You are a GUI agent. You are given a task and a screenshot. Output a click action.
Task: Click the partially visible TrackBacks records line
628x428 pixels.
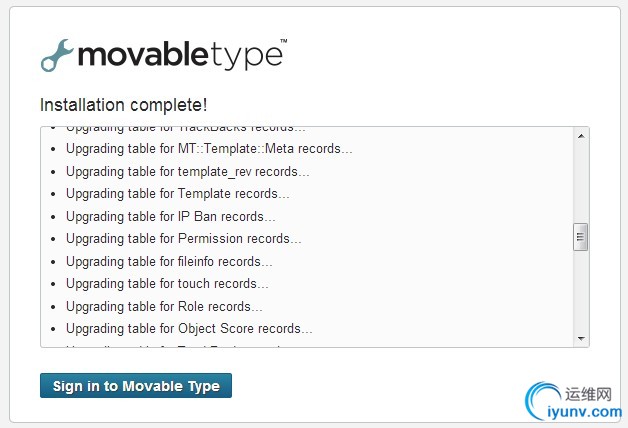[185, 129]
